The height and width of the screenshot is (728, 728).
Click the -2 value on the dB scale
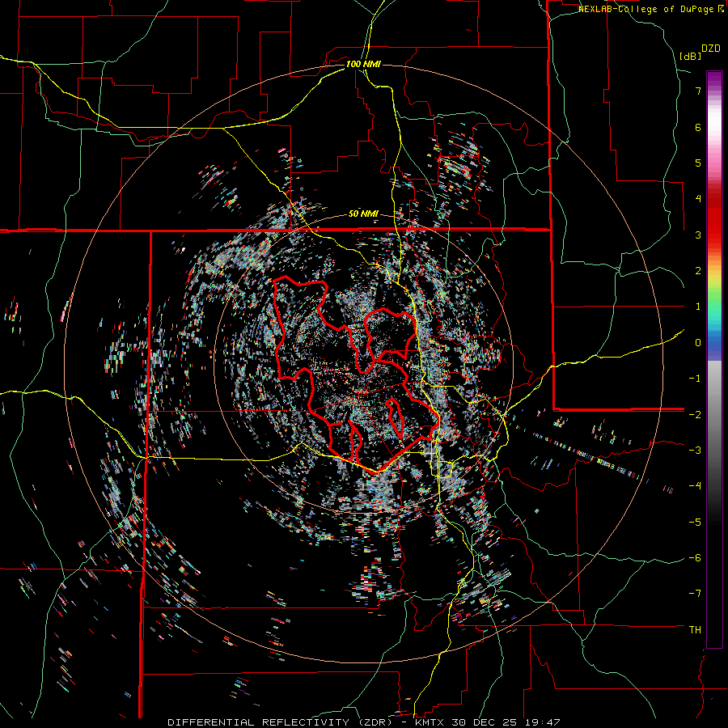(x=695, y=414)
